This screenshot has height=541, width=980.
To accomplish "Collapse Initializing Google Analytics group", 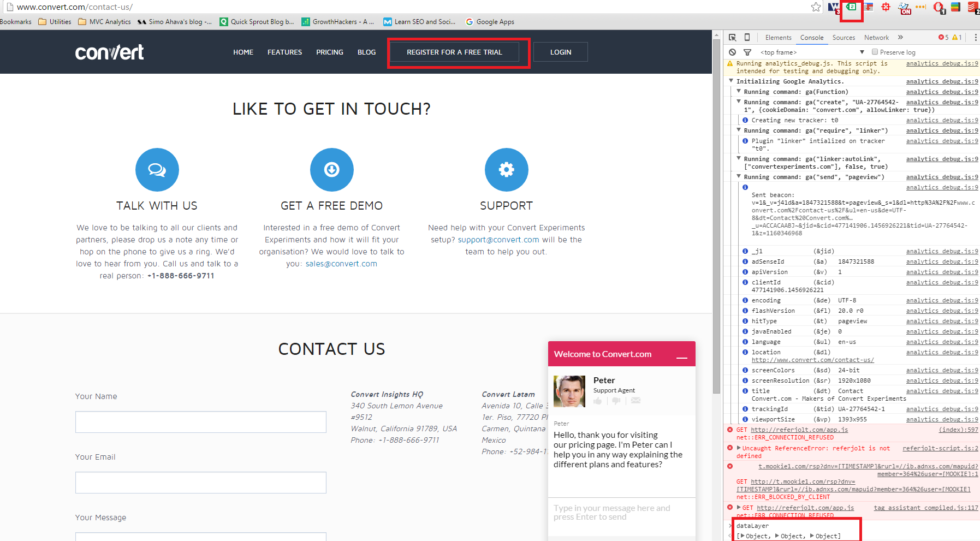I will 731,81.
